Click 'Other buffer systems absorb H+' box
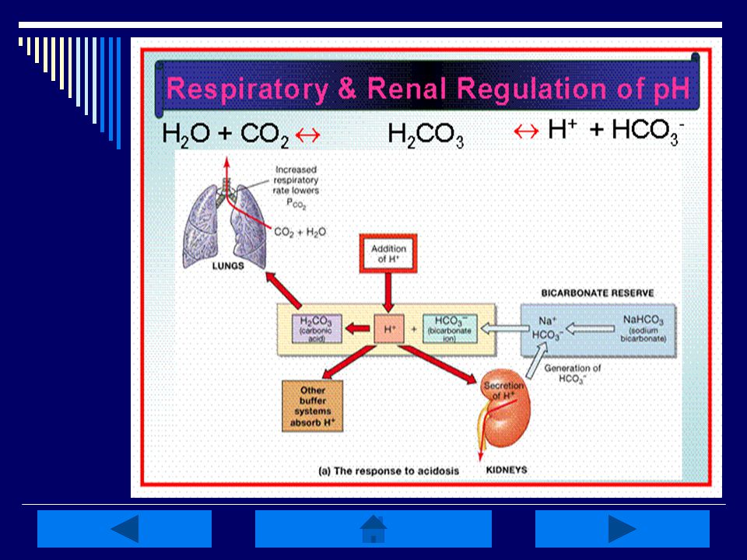The height and width of the screenshot is (560, 747). (313, 406)
